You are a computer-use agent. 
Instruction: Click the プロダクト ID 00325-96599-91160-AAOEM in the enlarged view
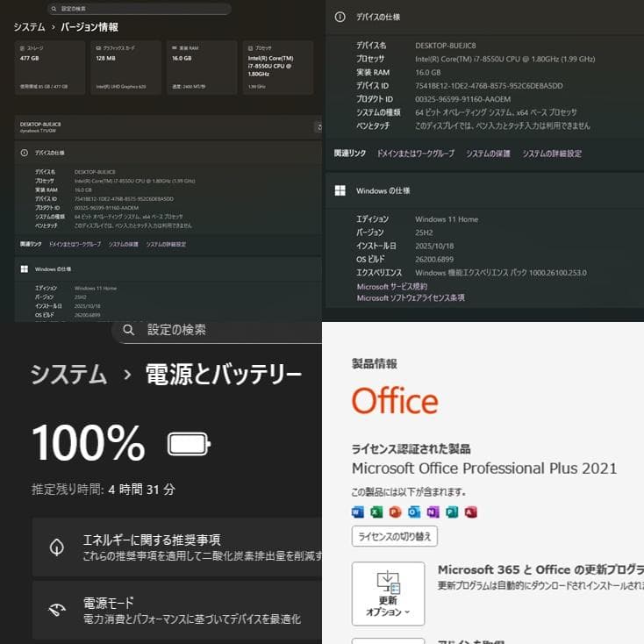click(x=463, y=99)
